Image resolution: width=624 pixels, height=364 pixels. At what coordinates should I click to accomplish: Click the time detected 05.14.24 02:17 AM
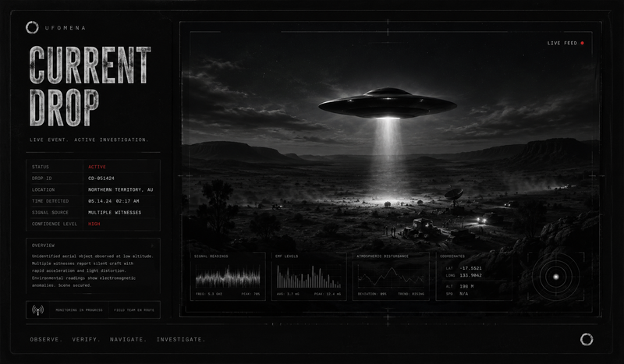click(113, 201)
